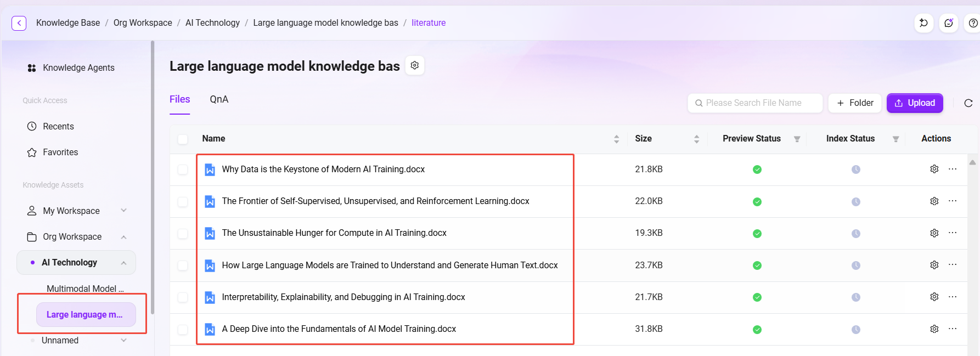Tick checkbox for A Deep Dive file
This screenshot has width=980, height=356.
pos(183,329)
